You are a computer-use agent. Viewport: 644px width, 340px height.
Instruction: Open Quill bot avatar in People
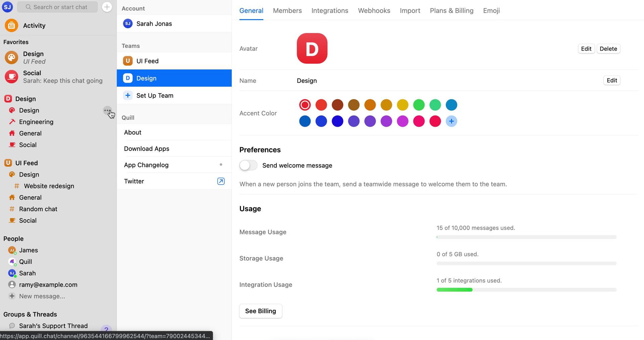coord(12,262)
